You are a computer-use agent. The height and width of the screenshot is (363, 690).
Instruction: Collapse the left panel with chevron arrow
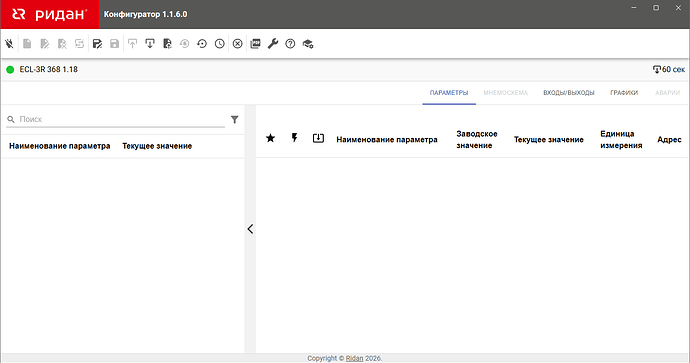(250, 229)
